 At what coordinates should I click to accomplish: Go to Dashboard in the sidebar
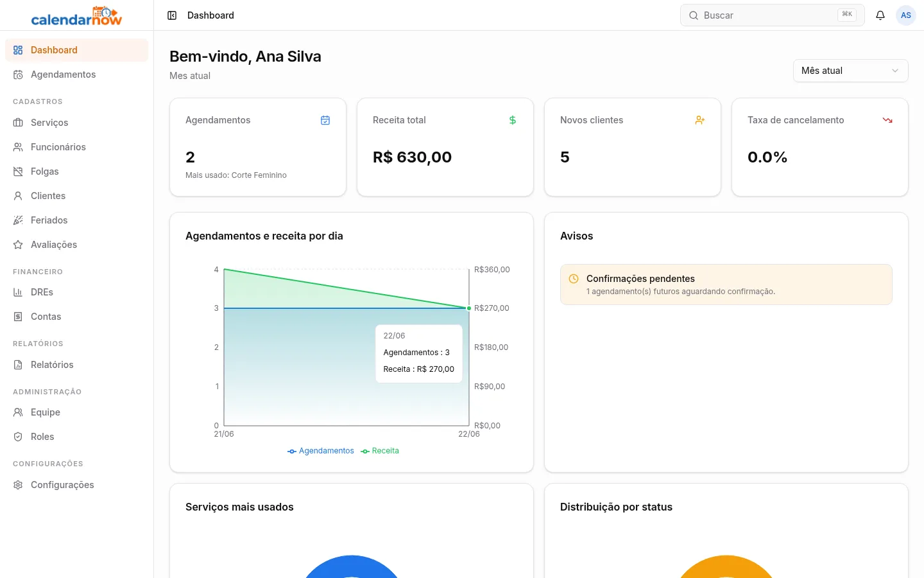coord(76,50)
